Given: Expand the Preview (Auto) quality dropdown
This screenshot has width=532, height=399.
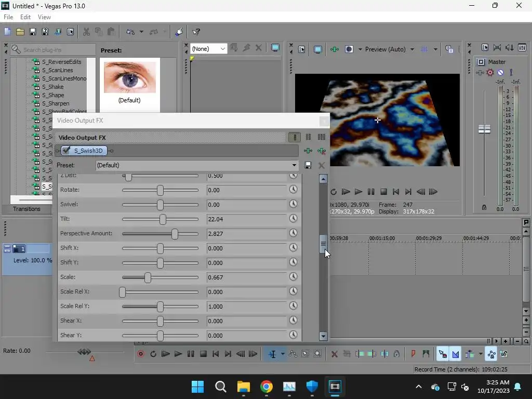Looking at the screenshot, I should click(x=412, y=49).
